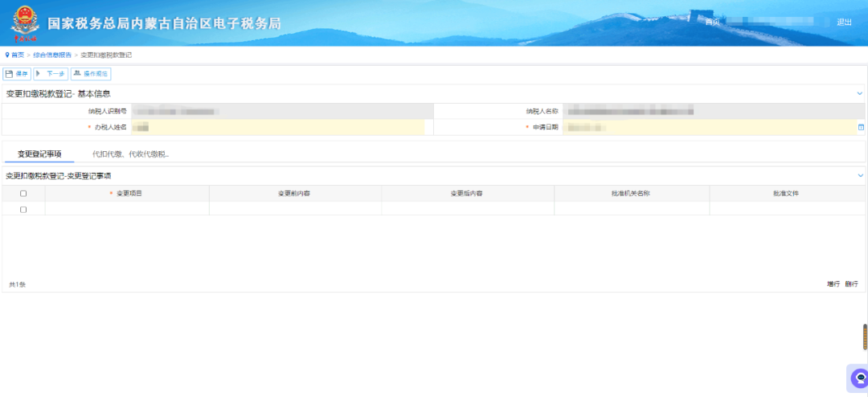Image resolution: width=868 pixels, height=397 pixels.
Task: Click first-row cell under 变更后内容
Action: (x=468, y=209)
